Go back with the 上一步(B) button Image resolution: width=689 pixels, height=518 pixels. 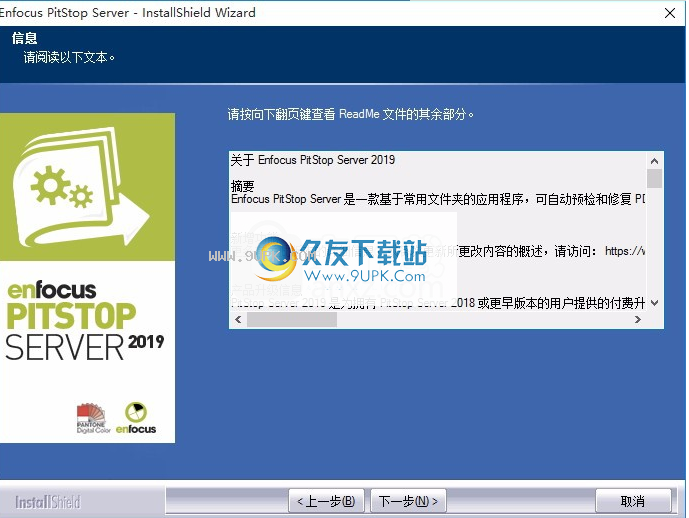pyautogui.click(x=326, y=501)
